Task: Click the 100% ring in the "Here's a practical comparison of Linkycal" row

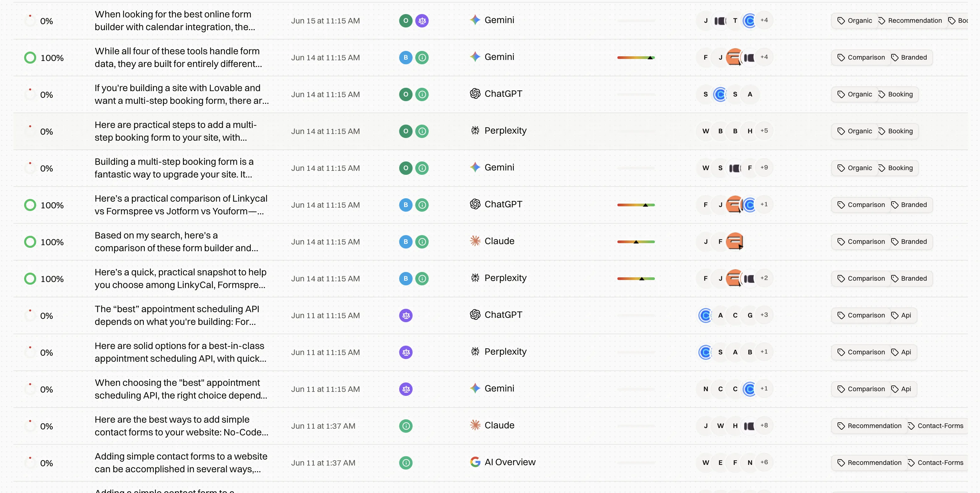Action: coord(30,205)
